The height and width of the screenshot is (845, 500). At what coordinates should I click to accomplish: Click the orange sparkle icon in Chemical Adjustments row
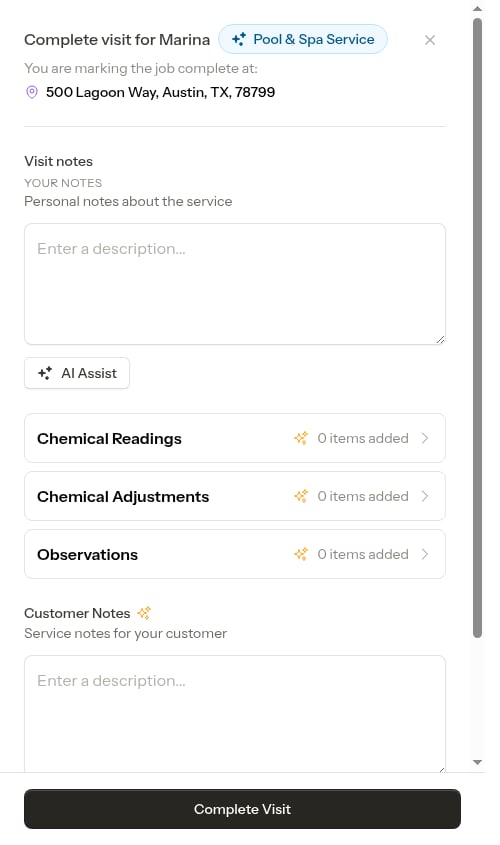pyautogui.click(x=301, y=496)
